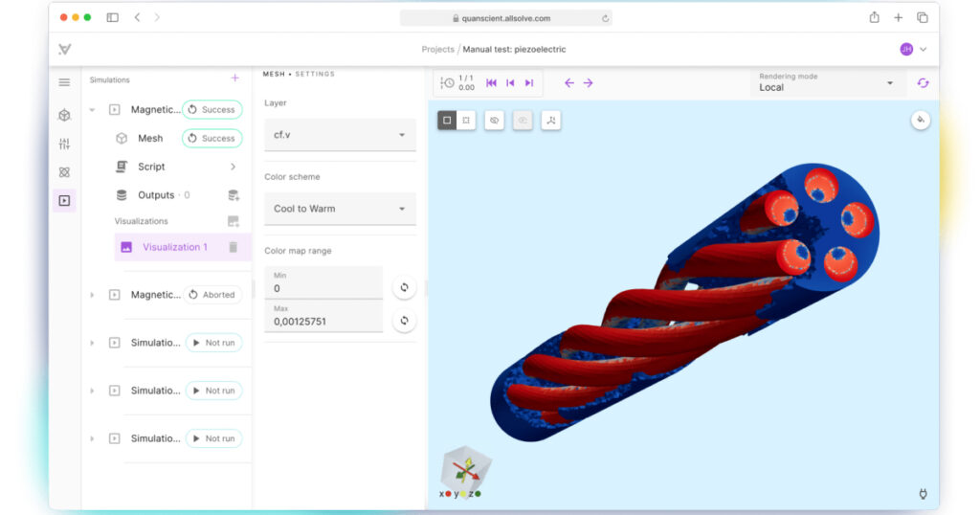Click the Outputs database add icon
980x515 pixels.
[234, 195]
